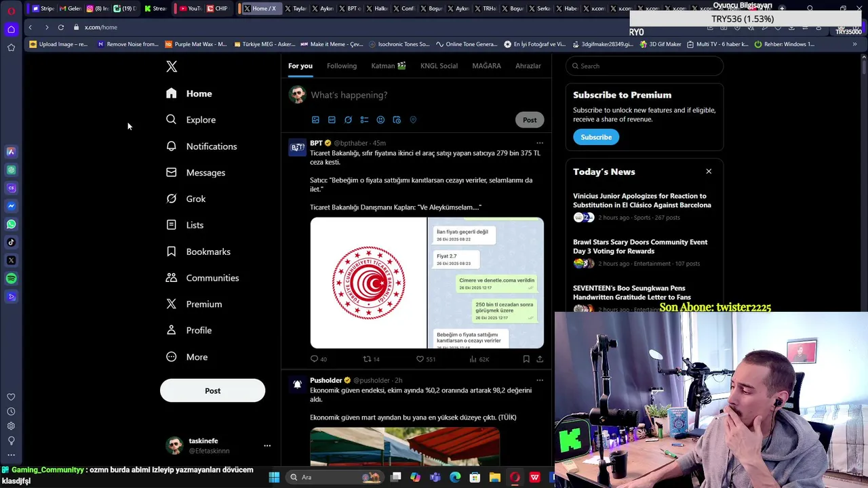Reply to the BPT post
The width and height of the screenshot is (868, 488).
click(318, 359)
